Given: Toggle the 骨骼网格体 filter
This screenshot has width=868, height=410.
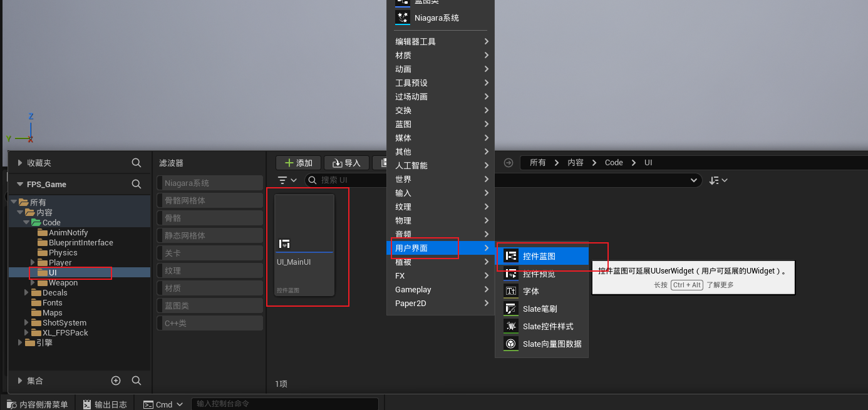Looking at the screenshot, I should pos(210,201).
